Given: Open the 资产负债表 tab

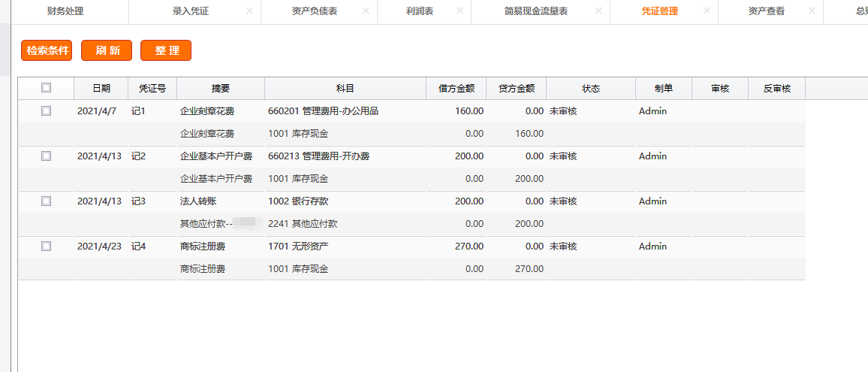Looking at the screenshot, I should (313, 11).
